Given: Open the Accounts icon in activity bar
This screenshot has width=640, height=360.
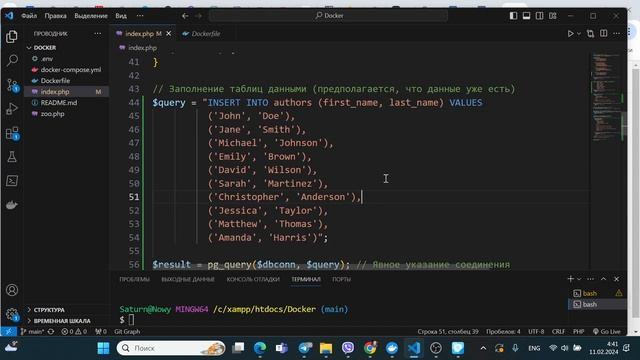Looking at the screenshot, I should [x=12, y=290].
